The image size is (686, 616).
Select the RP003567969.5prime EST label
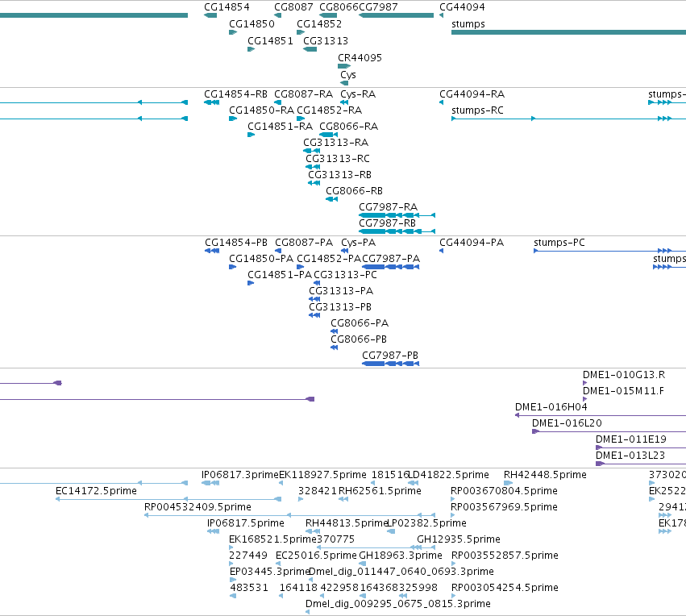[504, 507]
